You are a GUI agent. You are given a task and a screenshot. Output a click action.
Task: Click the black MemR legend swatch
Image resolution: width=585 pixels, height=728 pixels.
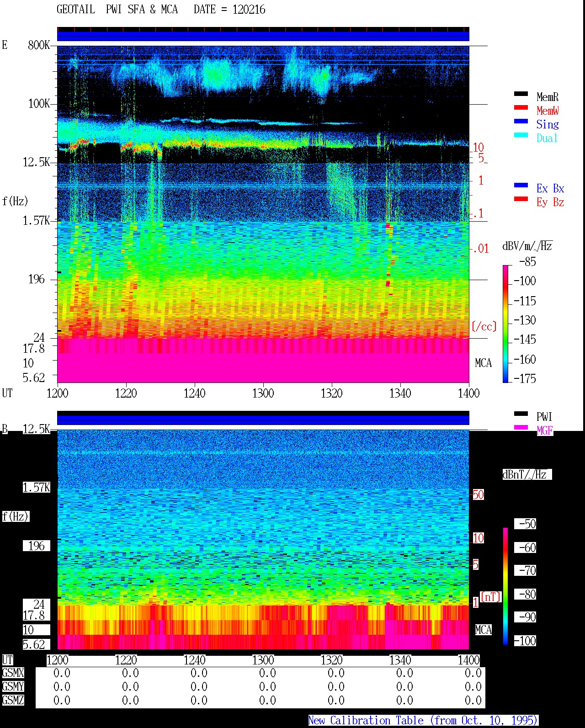point(521,94)
